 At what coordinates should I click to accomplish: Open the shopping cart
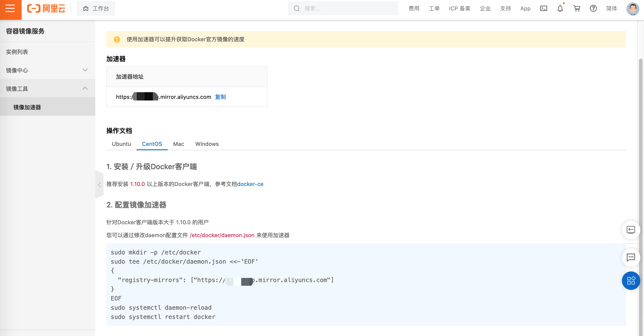coord(577,8)
